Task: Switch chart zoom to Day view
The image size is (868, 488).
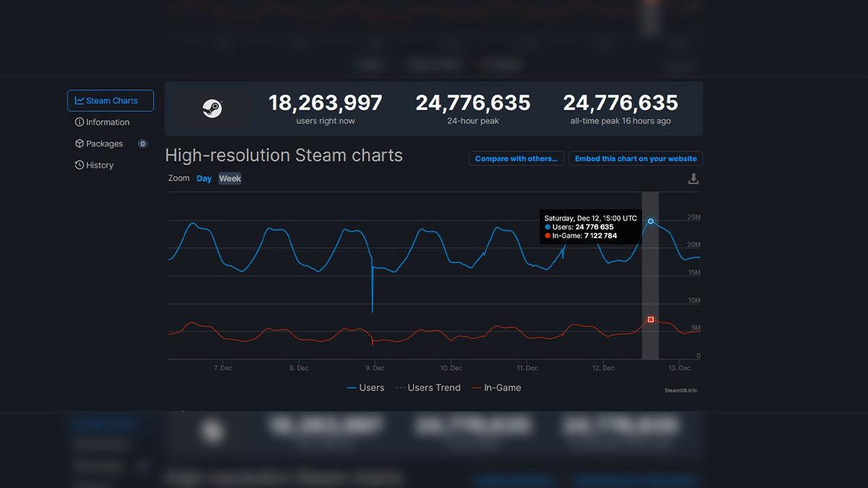Action: 203,178
